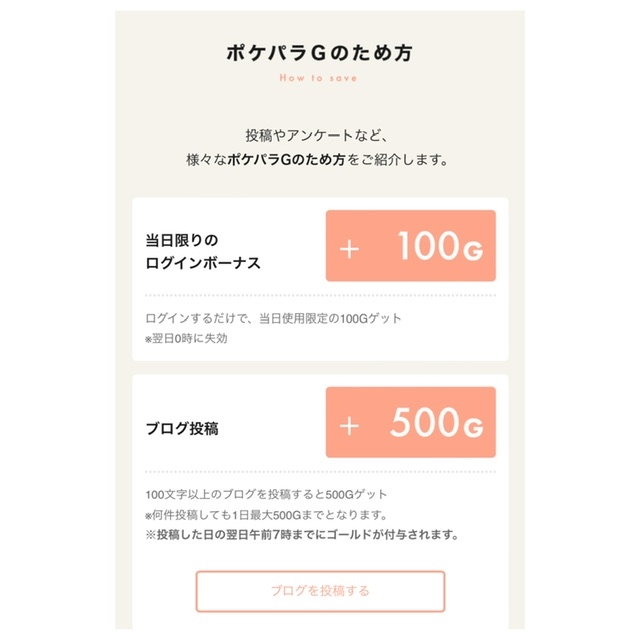Click the large 100G amount text

click(438, 247)
